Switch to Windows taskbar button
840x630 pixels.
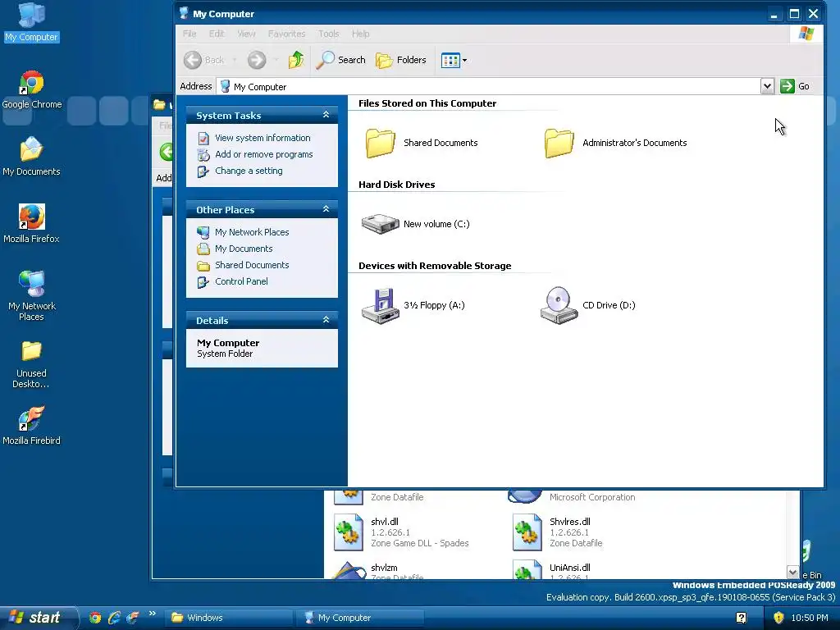[229, 618]
